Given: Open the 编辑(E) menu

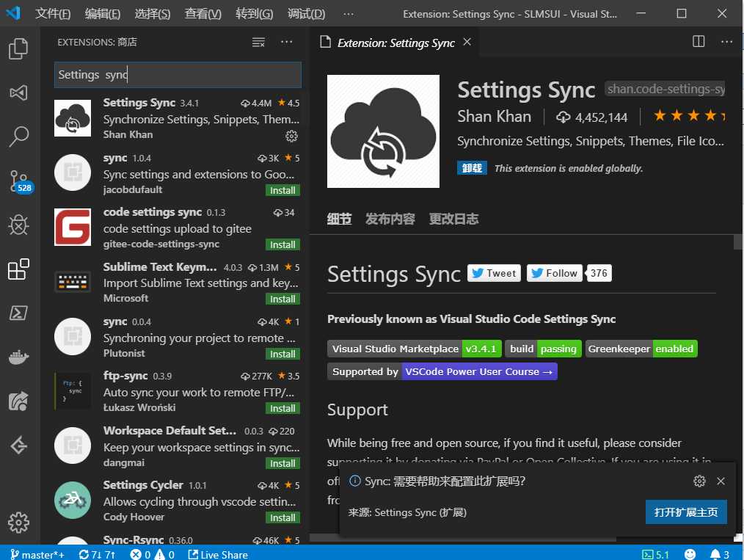Looking at the screenshot, I should click(x=103, y=14).
